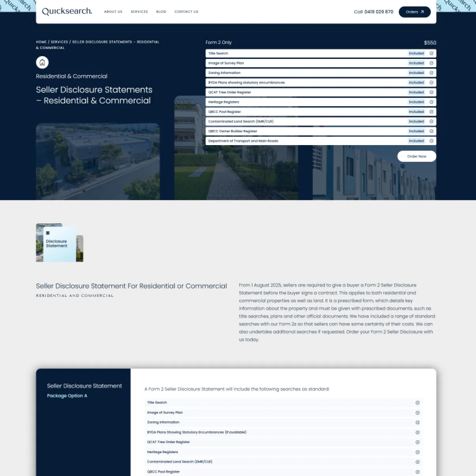Click the warehouse aerial photo
This screenshot has height=476, width=476.
click(x=98, y=161)
